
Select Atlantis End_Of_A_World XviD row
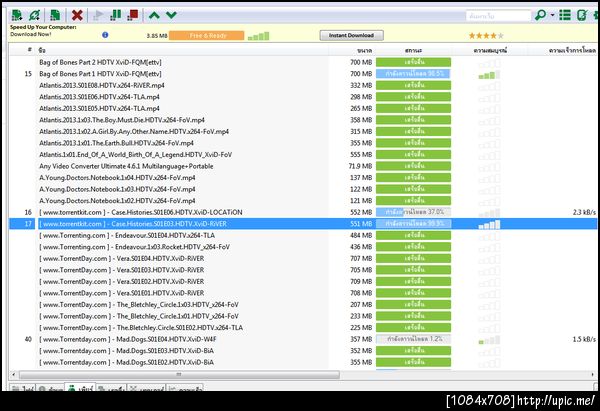point(303,155)
